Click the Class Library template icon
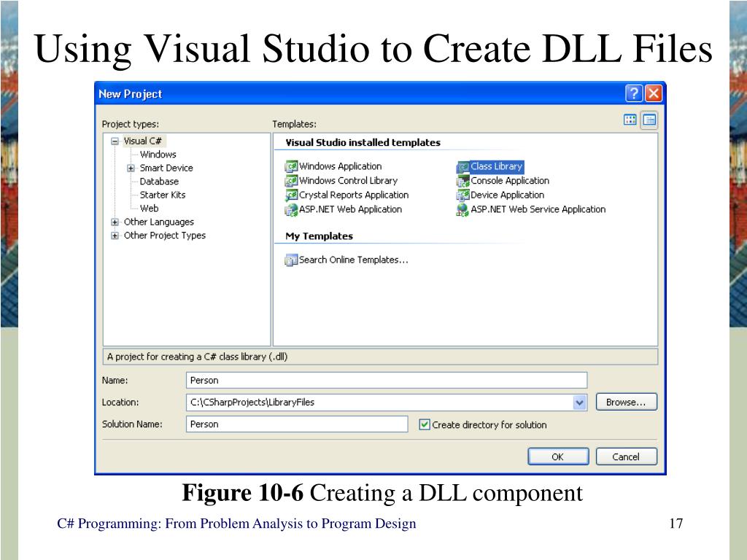747x560 pixels. point(463,167)
